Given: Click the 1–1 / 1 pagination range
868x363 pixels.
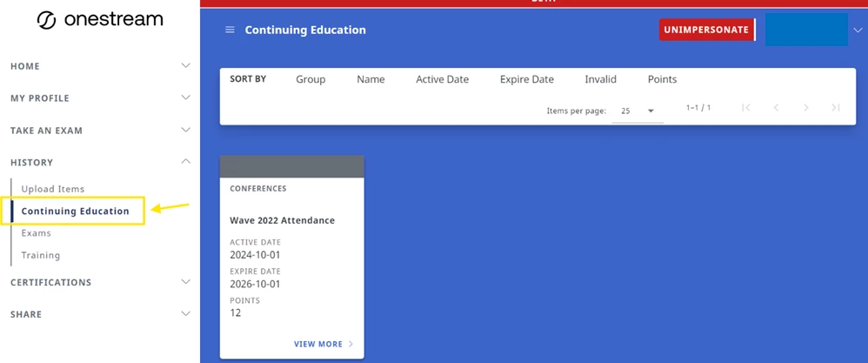Looking at the screenshot, I should click(x=698, y=108).
